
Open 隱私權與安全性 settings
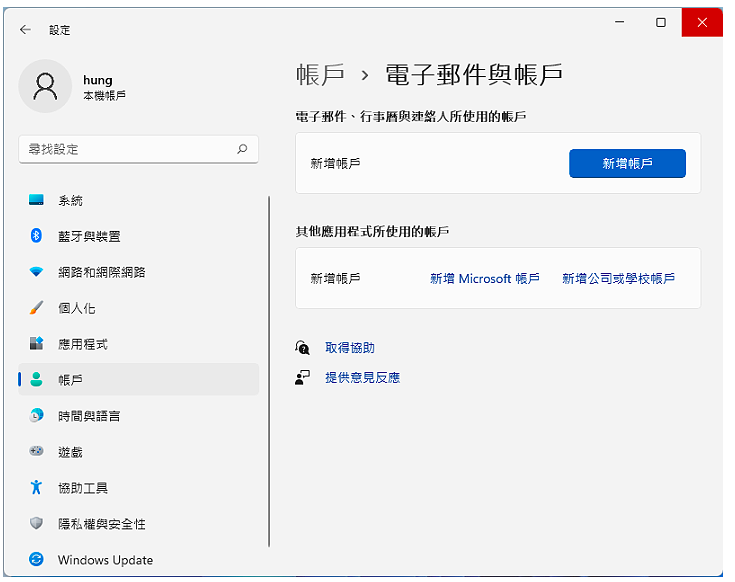pos(139,523)
